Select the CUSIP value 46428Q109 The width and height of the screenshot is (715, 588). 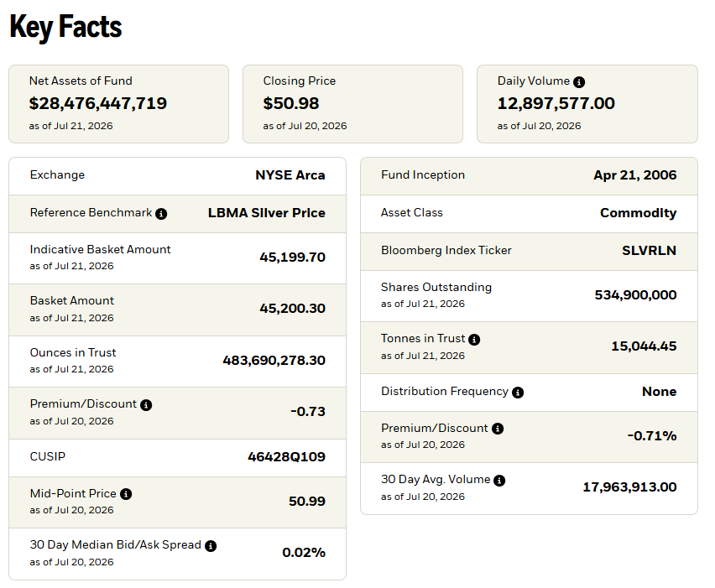[x=286, y=457]
